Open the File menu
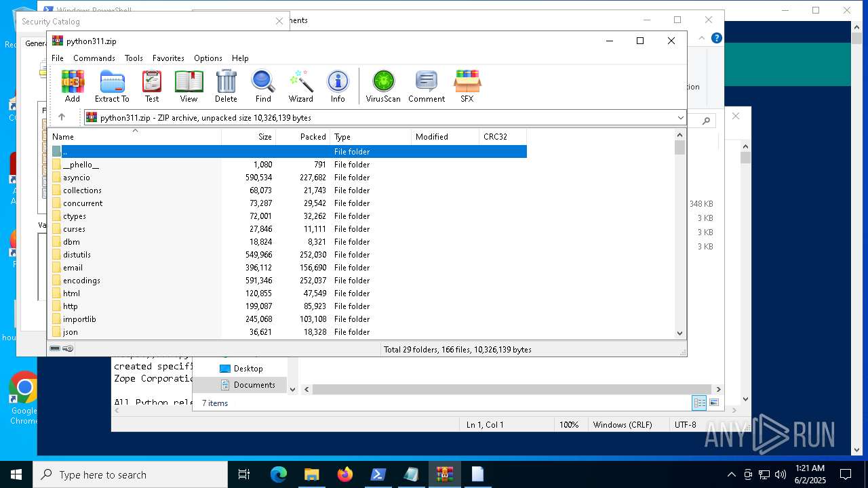Viewport: 868px width, 488px height. [58, 58]
